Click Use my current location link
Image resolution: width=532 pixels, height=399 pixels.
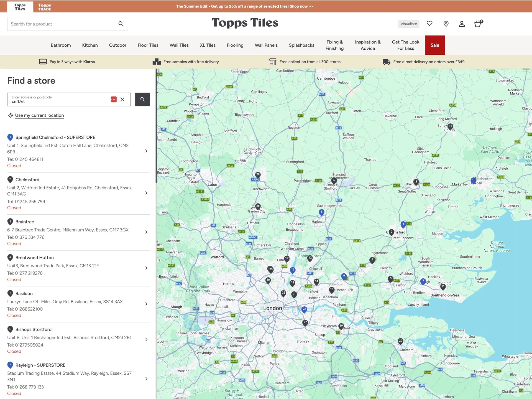point(39,115)
